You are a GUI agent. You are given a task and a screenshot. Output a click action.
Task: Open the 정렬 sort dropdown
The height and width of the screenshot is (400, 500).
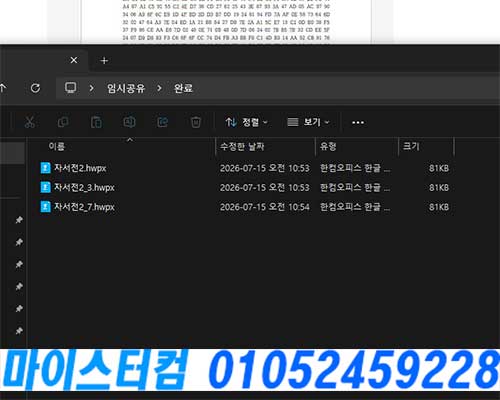246,122
